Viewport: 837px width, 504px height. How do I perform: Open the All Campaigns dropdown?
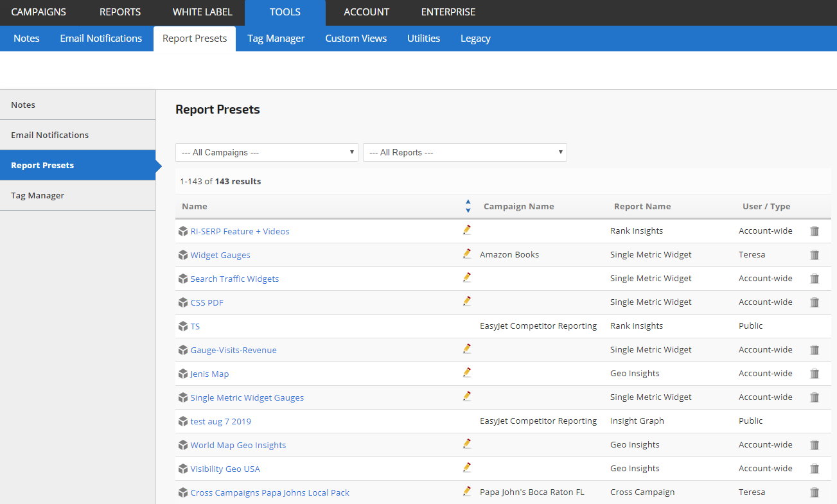267,152
